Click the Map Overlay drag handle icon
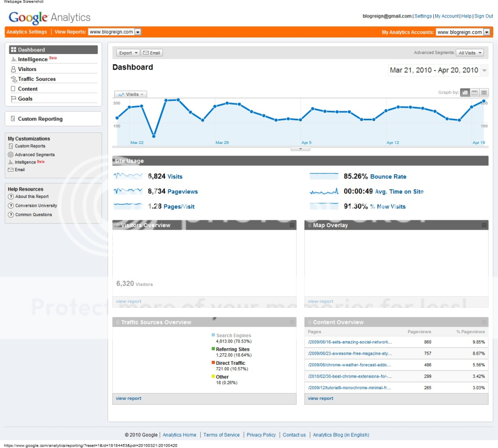 310,225
